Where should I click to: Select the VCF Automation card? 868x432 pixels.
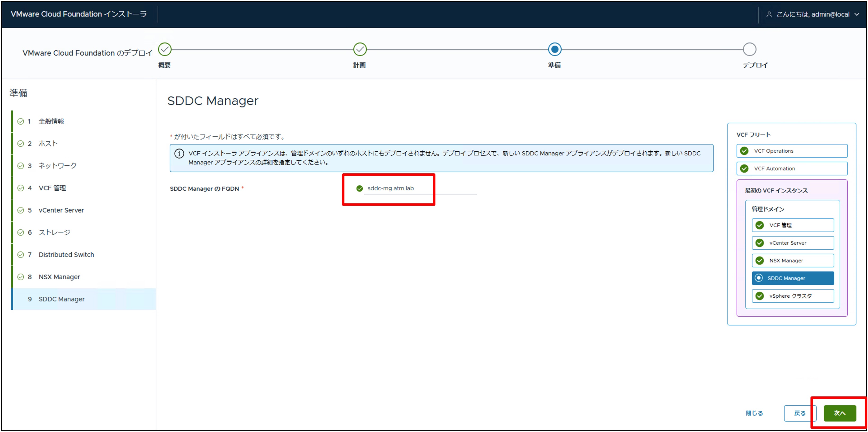[792, 169]
